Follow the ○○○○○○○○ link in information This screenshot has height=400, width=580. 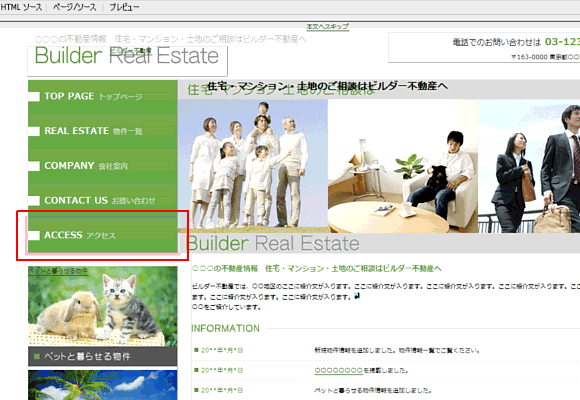click(338, 370)
